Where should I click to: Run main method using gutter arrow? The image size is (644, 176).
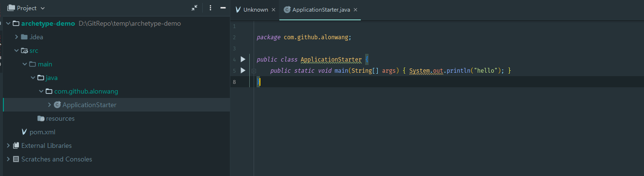click(x=243, y=71)
